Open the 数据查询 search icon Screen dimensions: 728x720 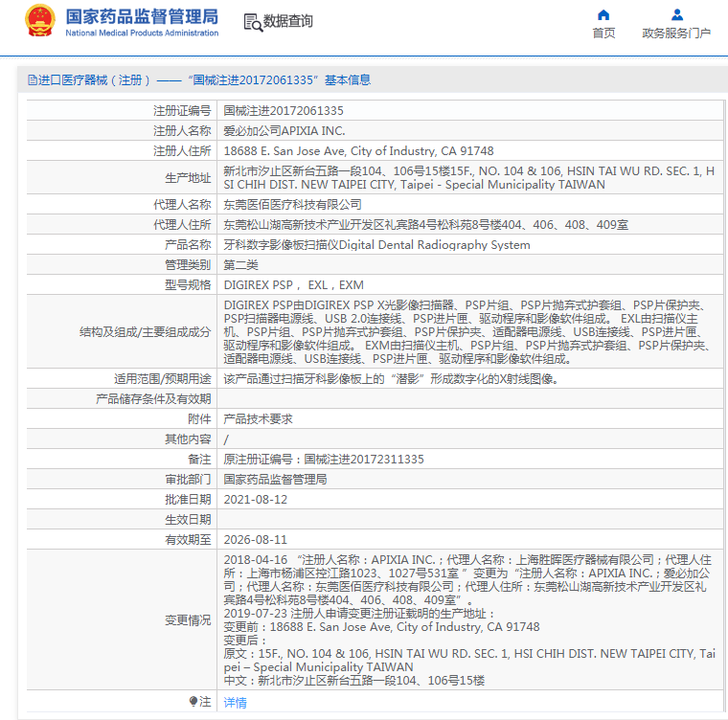(253, 22)
